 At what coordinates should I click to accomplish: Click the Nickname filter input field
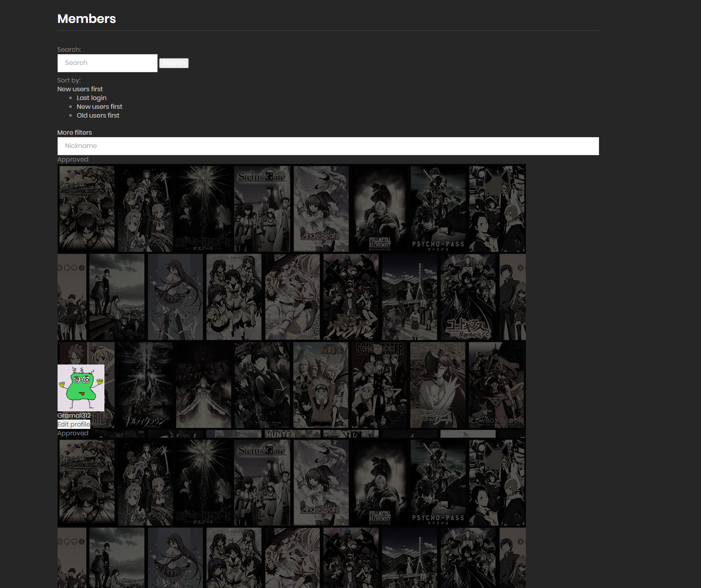328,146
